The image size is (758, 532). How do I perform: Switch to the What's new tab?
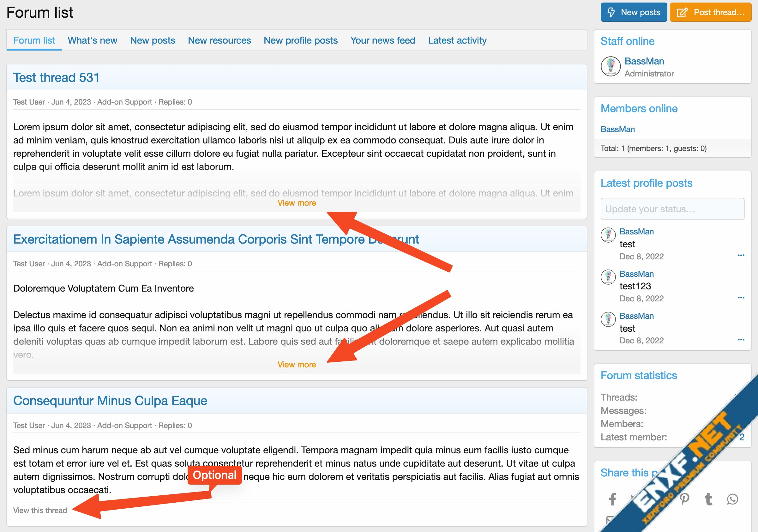[x=93, y=40]
